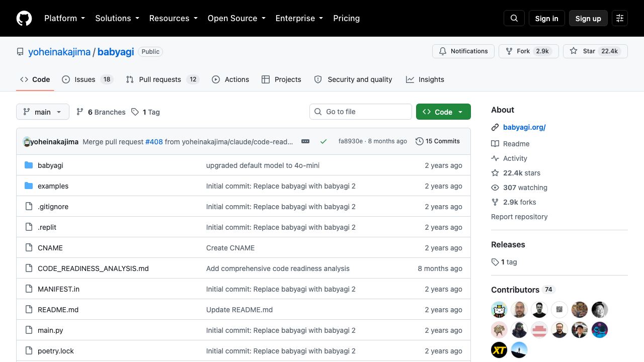This screenshot has height=362, width=644.
Task: Click the MANIFEST.in file icon
Action: coord(29,289)
